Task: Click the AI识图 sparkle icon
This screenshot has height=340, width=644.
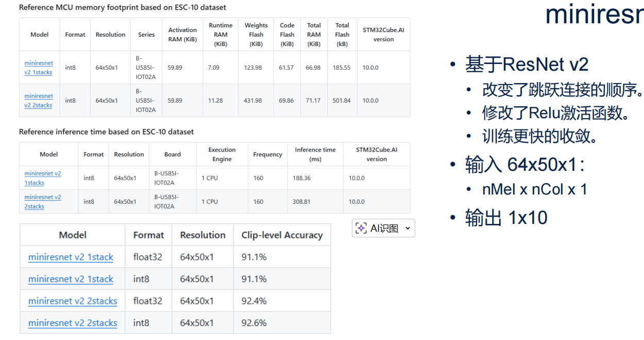Action: coord(362,228)
